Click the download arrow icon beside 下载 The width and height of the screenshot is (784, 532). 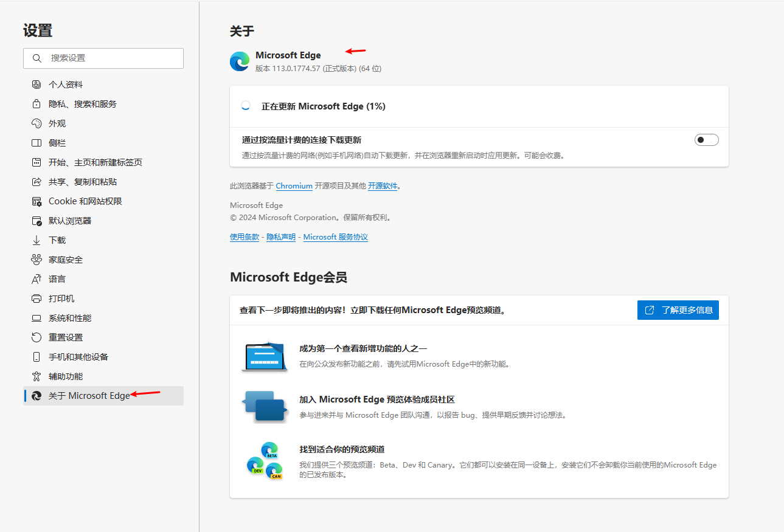(x=36, y=240)
